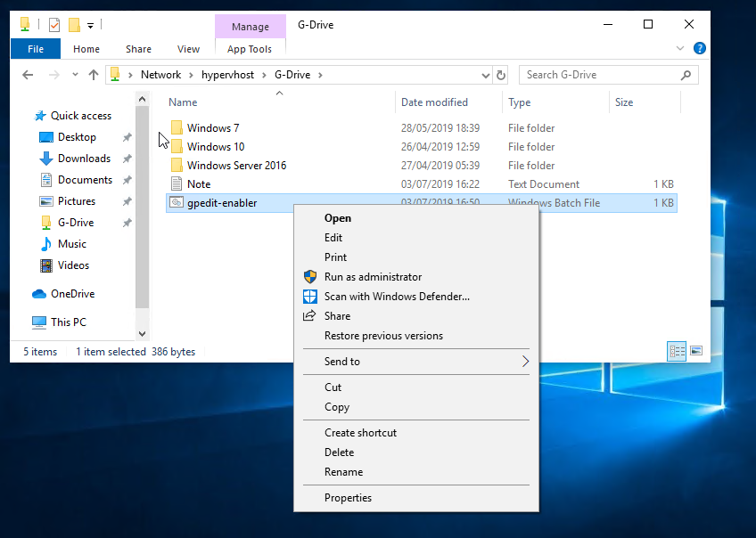Click navigation pane scroll up arrow
Image resolution: width=756 pixels, height=538 pixels.
(x=143, y=100)
